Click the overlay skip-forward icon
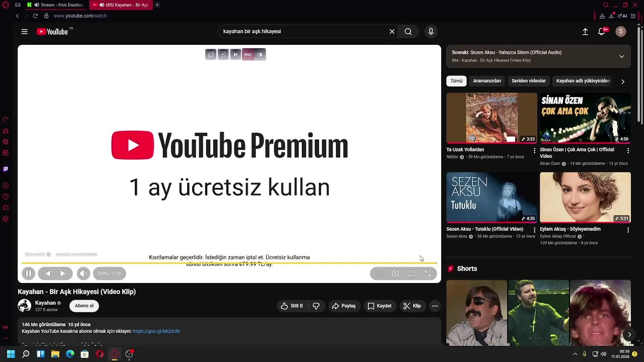The height and width of the screenshot is (362, 644). (x=235, y=54)
